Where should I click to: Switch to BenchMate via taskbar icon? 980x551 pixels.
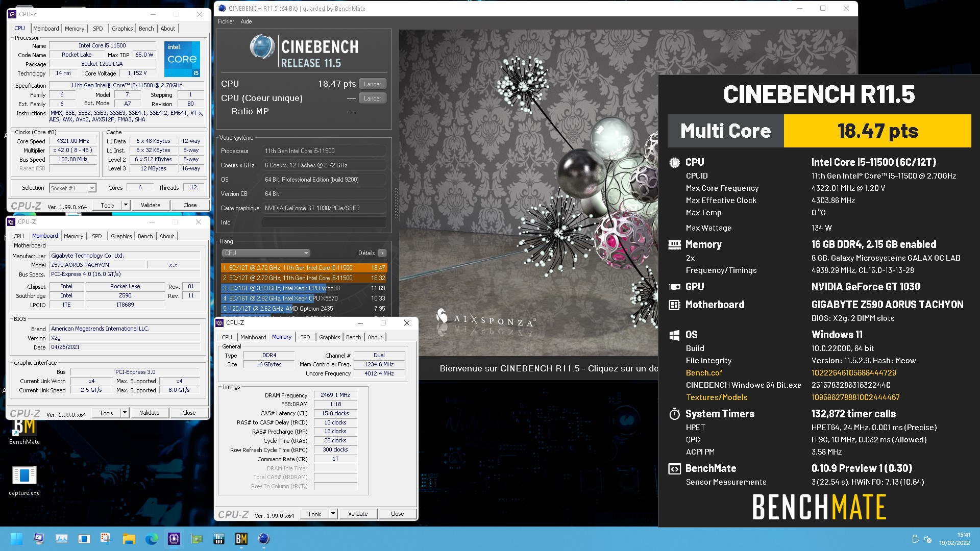pyautogui.click(x=241, y=539)
